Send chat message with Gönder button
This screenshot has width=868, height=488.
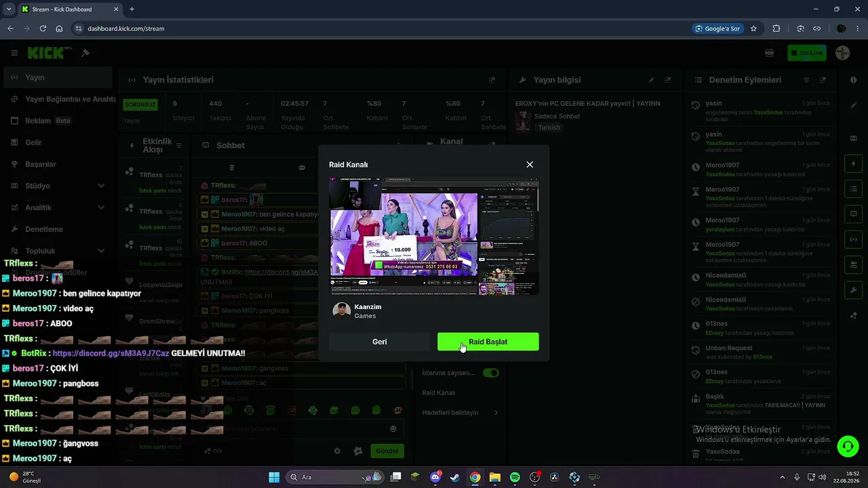tap(387, 451)
